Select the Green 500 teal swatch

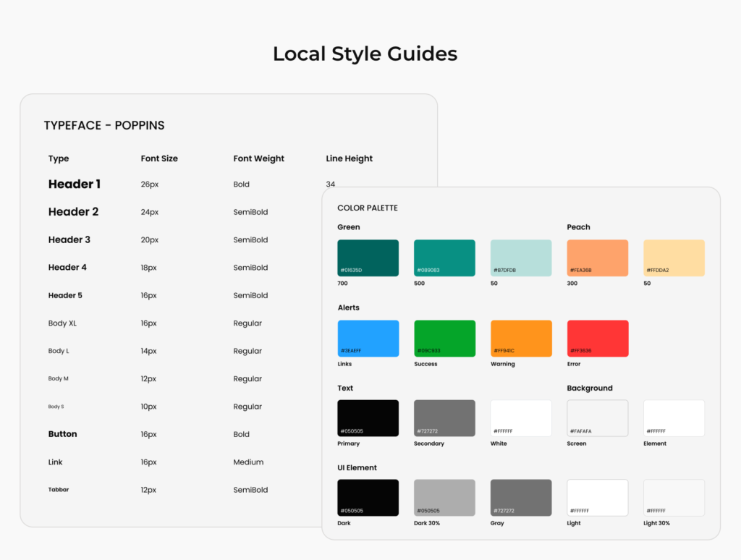click(444, 258)
